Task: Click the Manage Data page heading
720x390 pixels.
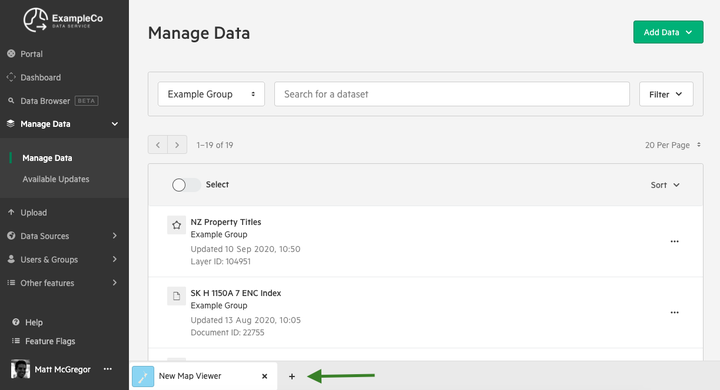Action: pyautogui.click(x=199, y=33)
